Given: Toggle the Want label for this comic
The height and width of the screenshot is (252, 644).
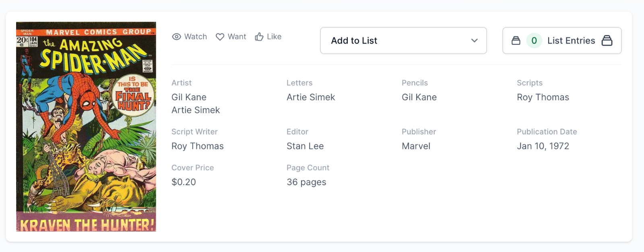Looking at the screenshot, I should 237,37.
